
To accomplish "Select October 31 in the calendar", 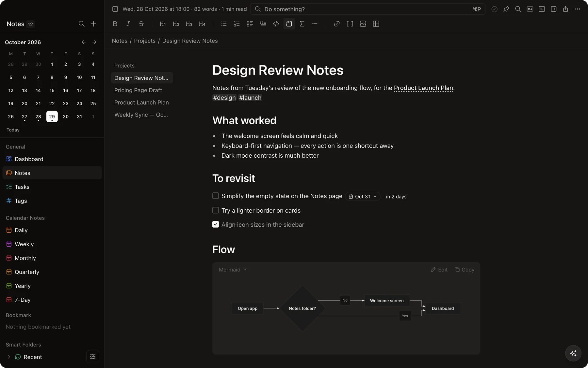I will coord(79,116).
